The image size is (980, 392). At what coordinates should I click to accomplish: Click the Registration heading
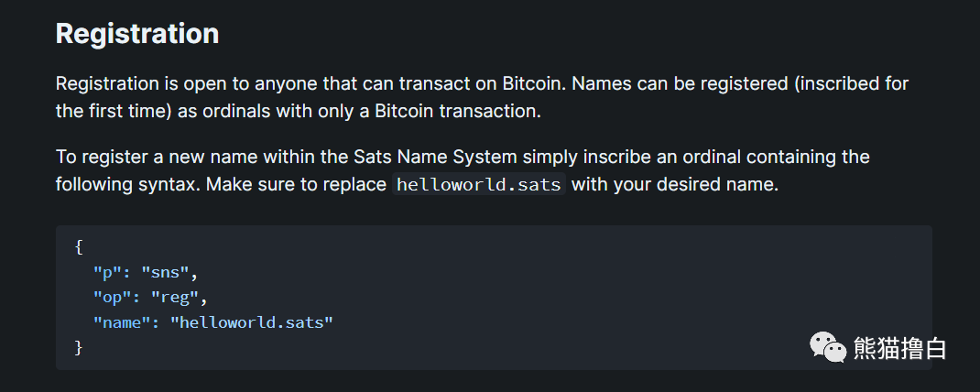(137, 34)
